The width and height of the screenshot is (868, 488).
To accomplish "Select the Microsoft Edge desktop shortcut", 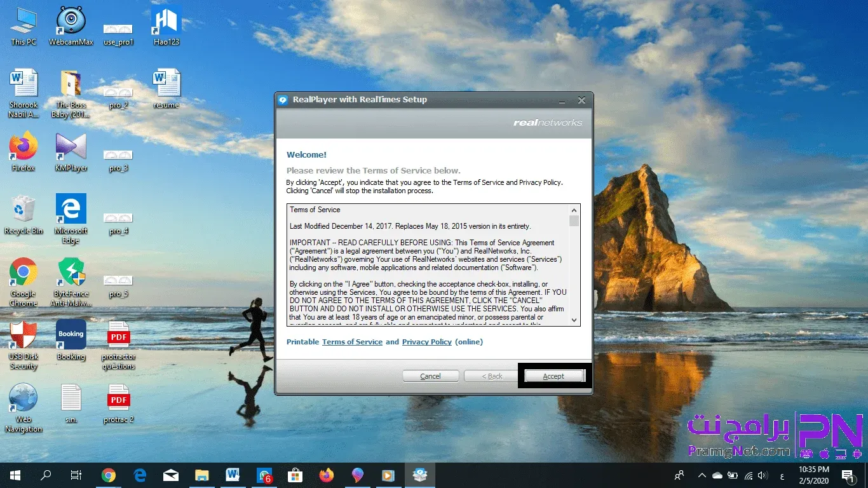I will pyautogui.click(x=71, y=219).
